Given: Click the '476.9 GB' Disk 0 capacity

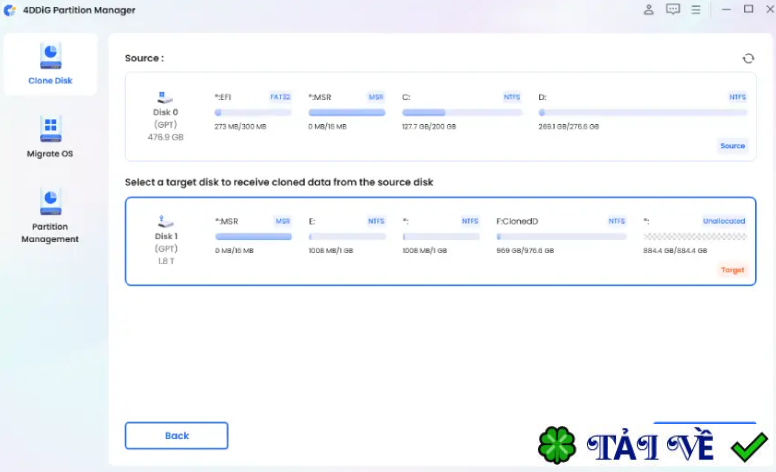Looking at the screenshot, I should (x=165, y=137).
